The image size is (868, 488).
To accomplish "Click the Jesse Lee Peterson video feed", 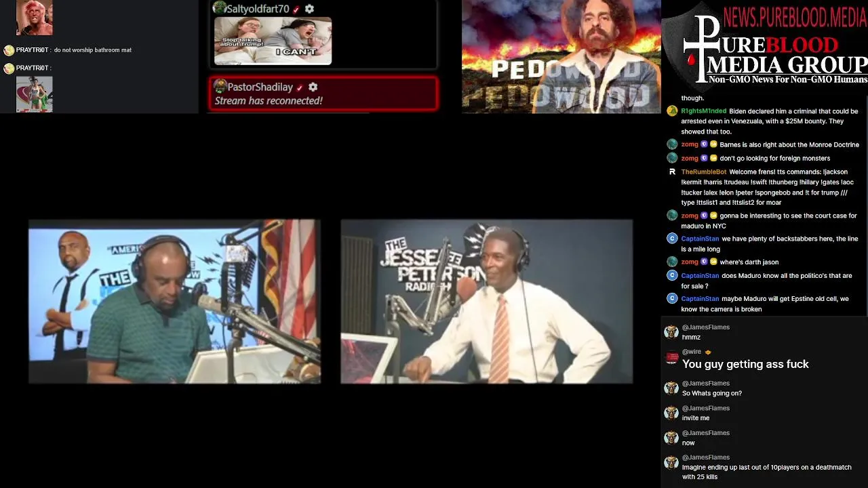I will (x=486, y=302).
